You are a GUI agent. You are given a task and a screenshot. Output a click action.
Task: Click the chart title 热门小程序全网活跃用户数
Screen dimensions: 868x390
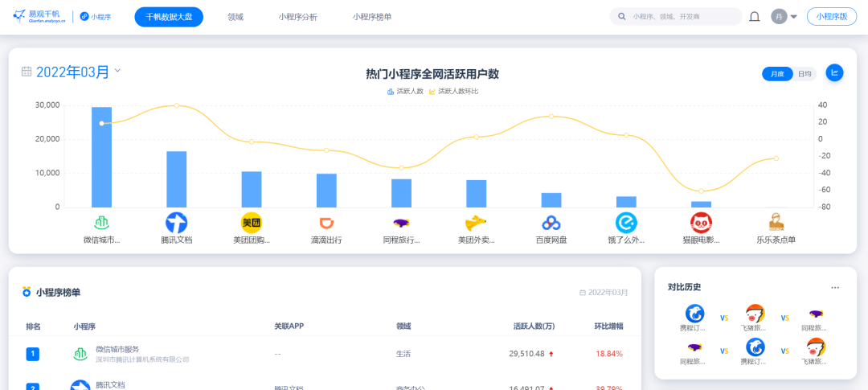[432, 74]
